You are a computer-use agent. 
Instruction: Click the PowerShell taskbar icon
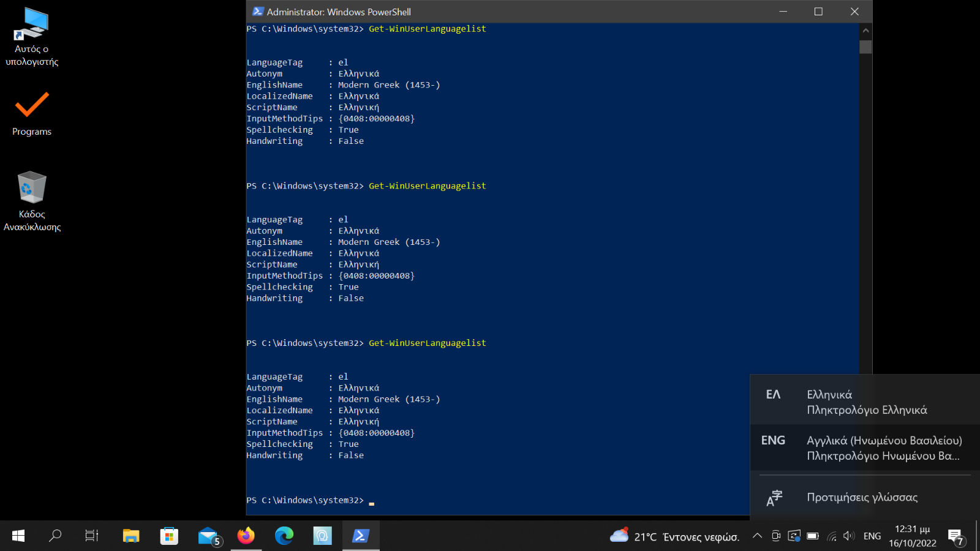360,536
